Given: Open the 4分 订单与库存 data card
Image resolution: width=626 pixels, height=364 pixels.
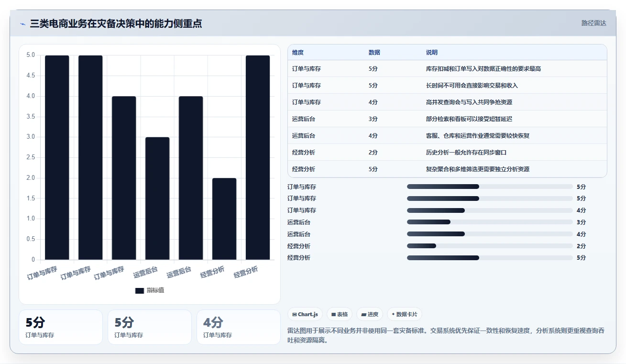Looking at the screenshot, I should point(238,327).
